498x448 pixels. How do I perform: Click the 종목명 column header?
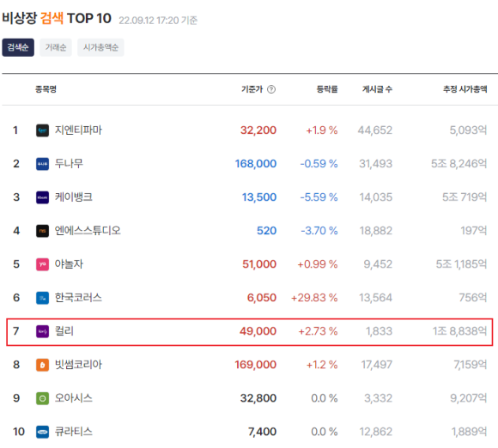point(46,89)
